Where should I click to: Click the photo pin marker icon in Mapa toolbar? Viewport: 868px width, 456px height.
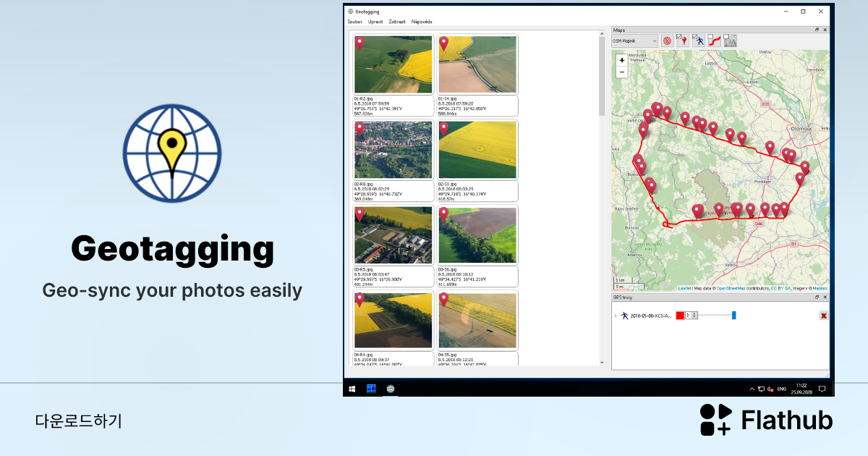pyautogui.click(x=684, y=42)
